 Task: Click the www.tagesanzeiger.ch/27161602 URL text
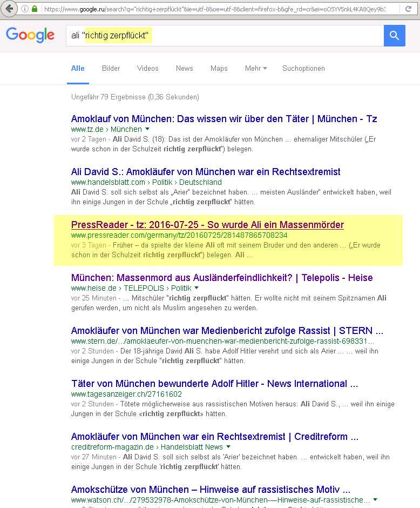(x=126, y=394)
